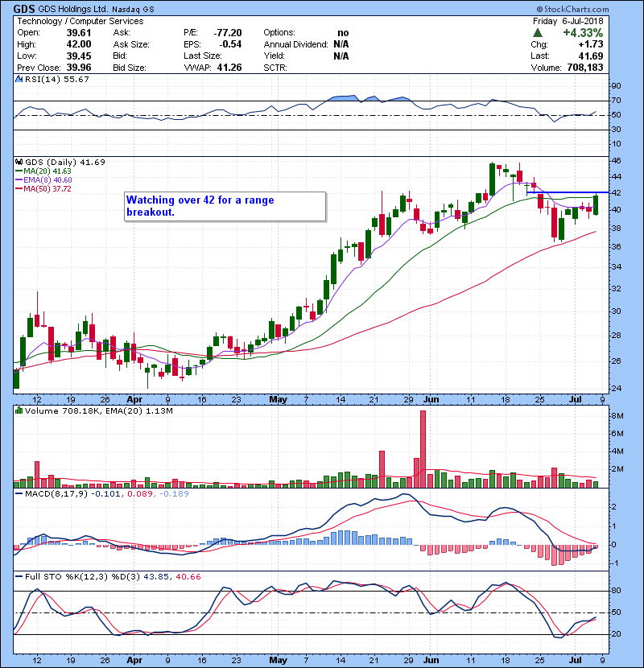Click the Technology / Computer Services sector text

(80, 21)
